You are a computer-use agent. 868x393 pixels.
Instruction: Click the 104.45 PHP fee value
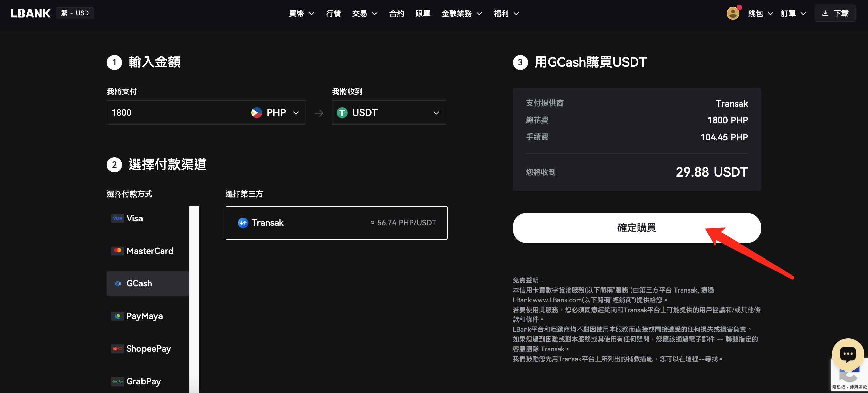724,137
